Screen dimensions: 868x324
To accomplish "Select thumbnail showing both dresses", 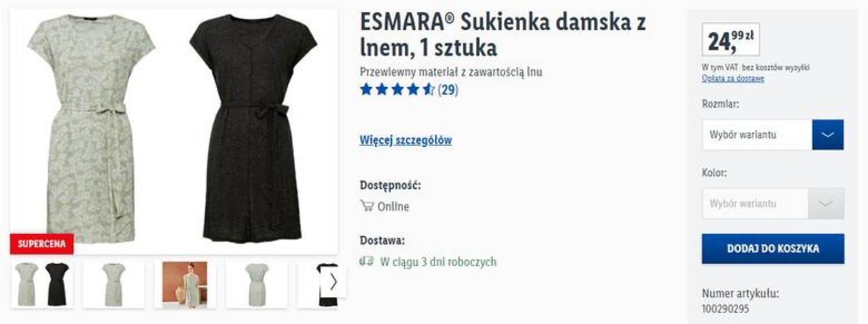I will click(42, 284).
